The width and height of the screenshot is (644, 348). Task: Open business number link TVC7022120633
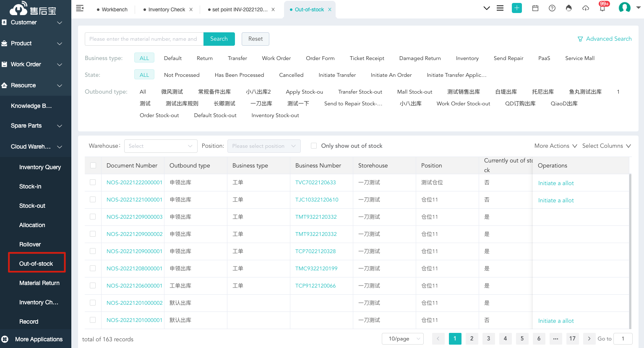pyautogui.click(x=315, y=183)
